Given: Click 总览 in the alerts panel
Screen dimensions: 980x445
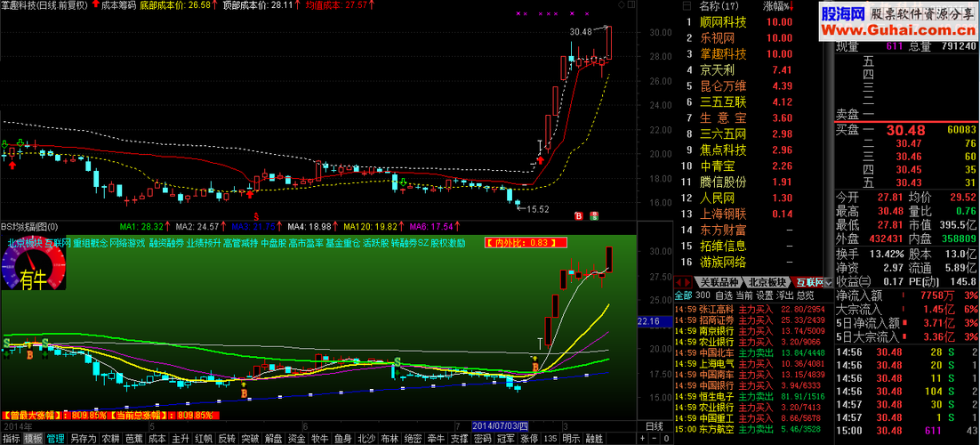Looking at the screenshot, I should click(x=806, y=295).
